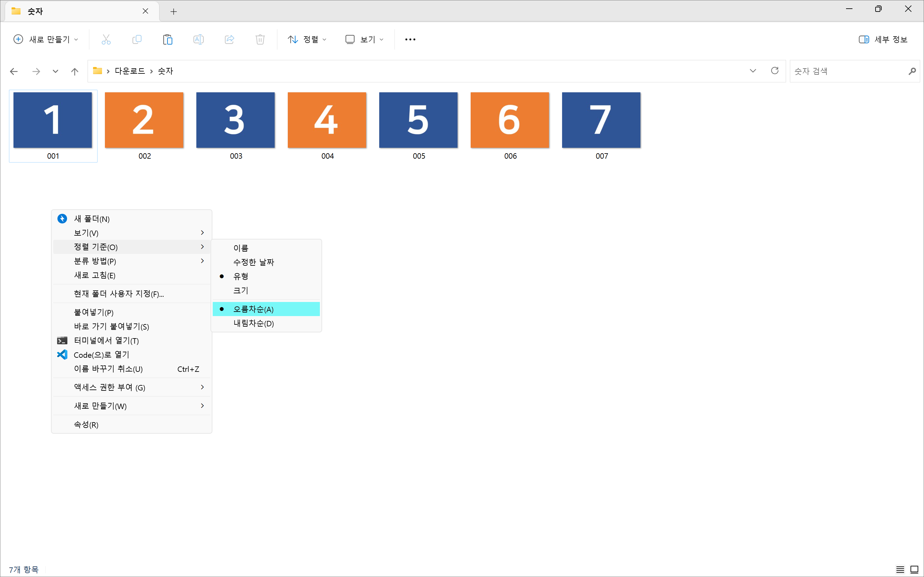The width and height of the screenshot is (924, 577).
Task: Switch to details list view icon in status bar
Action: [x=900, y=569]
